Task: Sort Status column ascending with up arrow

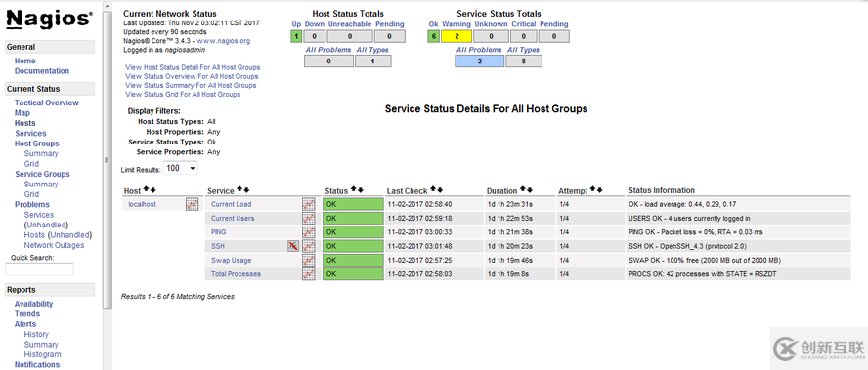Action: pyautogui.click(x=353, y=189)
